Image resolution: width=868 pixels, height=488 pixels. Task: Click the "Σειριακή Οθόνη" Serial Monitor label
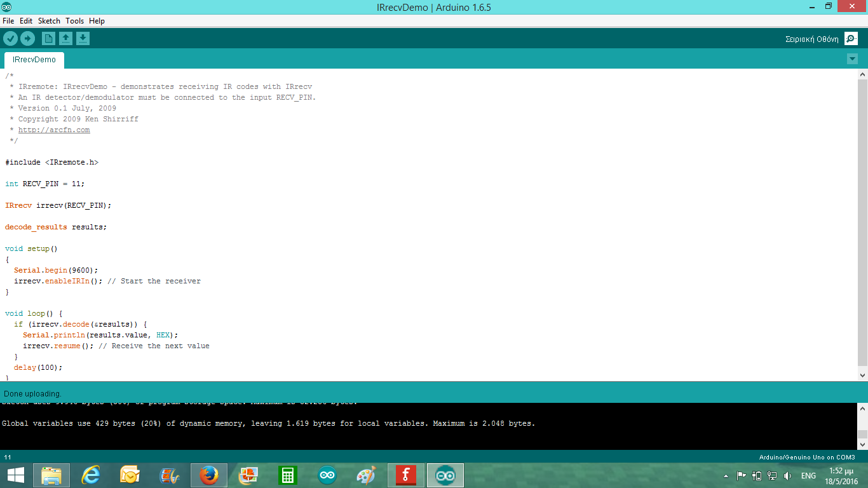click(x=812, y=39)
